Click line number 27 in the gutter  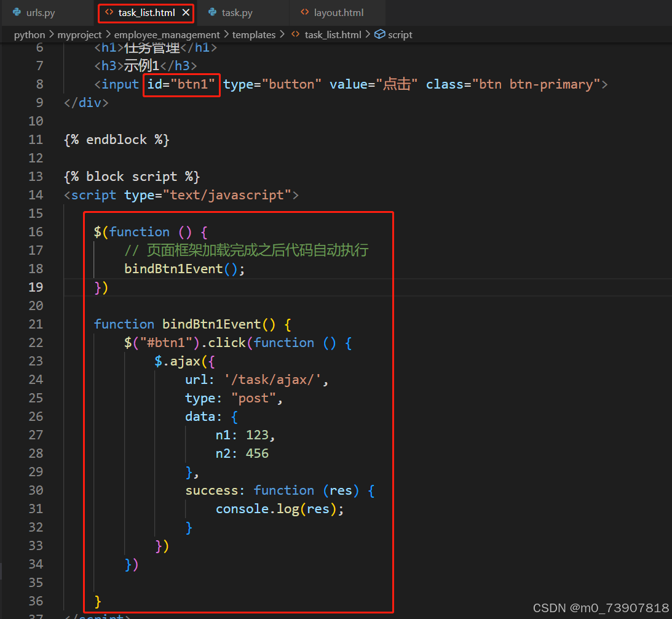pyautogui.click(x=36, y=434)
